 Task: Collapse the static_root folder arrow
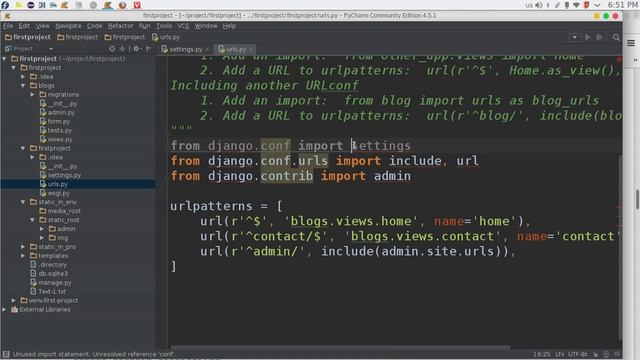(x=33, y=220)
